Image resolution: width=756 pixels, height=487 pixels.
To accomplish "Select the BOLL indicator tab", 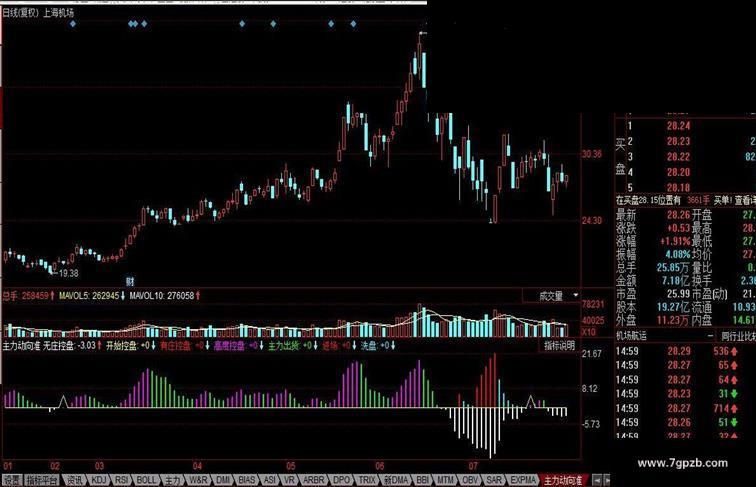I will [x=147, y=480].
